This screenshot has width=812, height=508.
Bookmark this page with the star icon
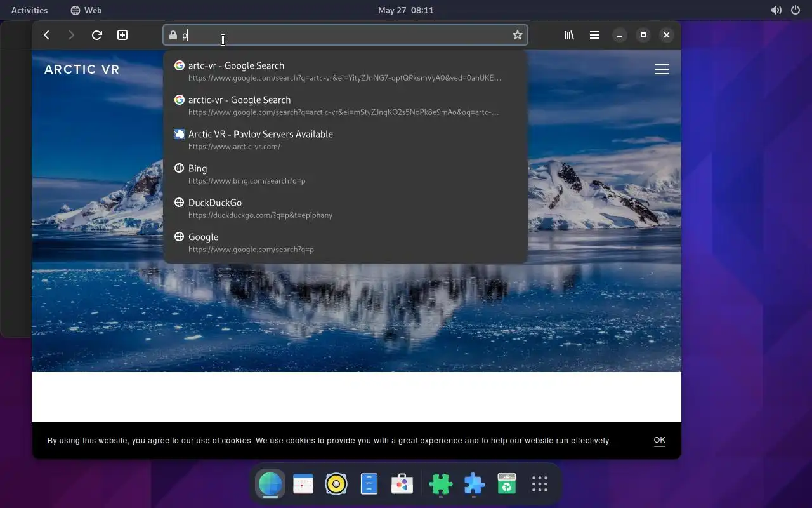pos(518,36)
